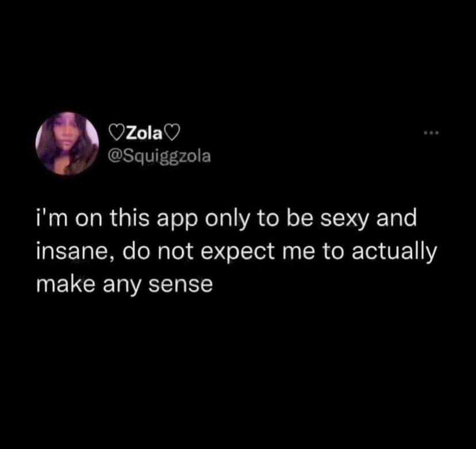Open the tweet by clicking its first line
This screenshot has width=476, height=449.
pos(227,220)
